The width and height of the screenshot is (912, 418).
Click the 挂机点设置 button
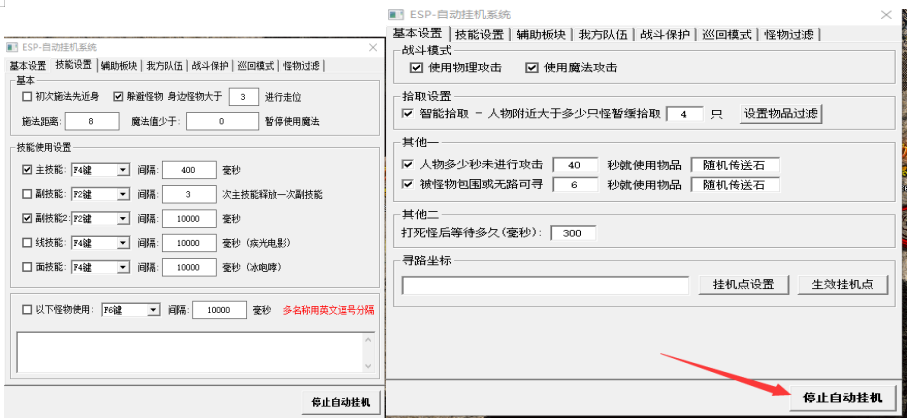click(x=743, y=285)
